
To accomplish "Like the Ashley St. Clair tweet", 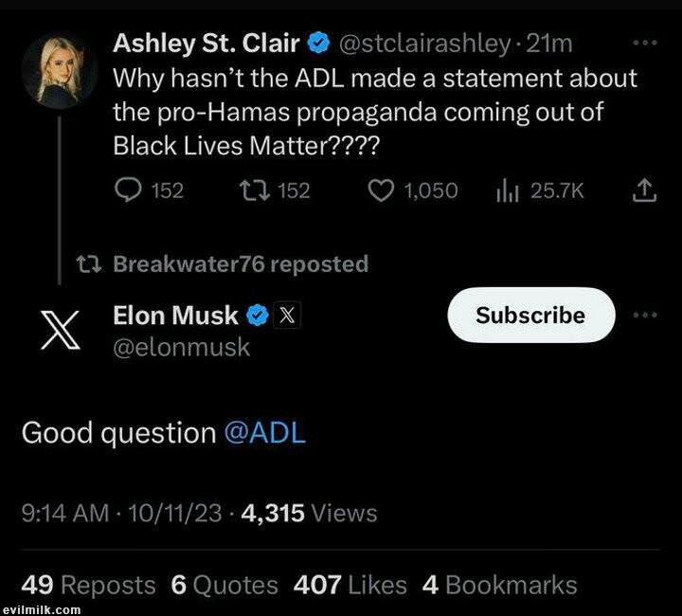I will 380,190.
